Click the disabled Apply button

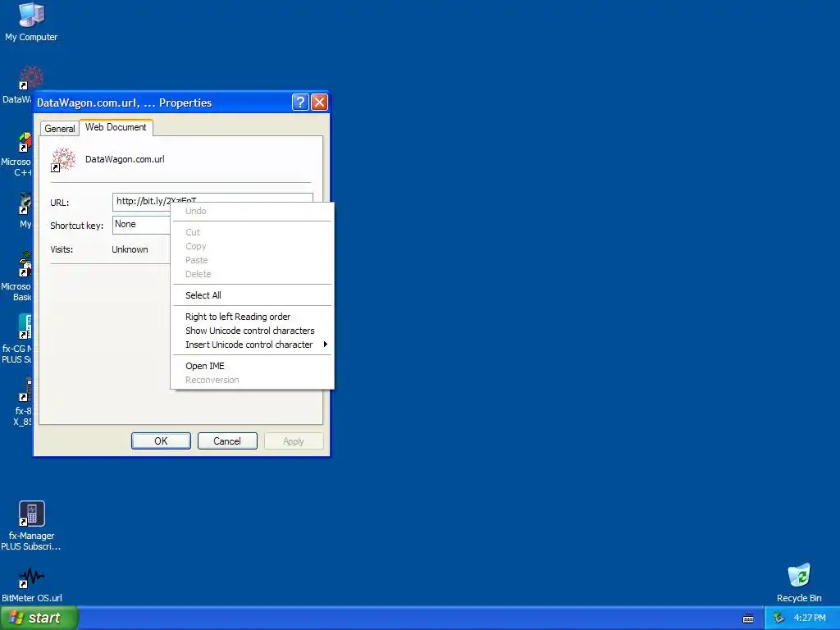[294, 441]
